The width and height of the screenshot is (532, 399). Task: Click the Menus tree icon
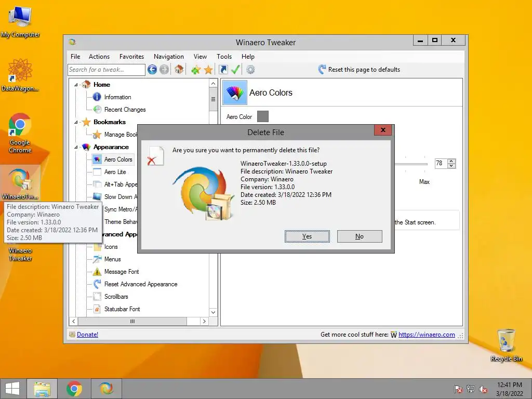(97, 259)
